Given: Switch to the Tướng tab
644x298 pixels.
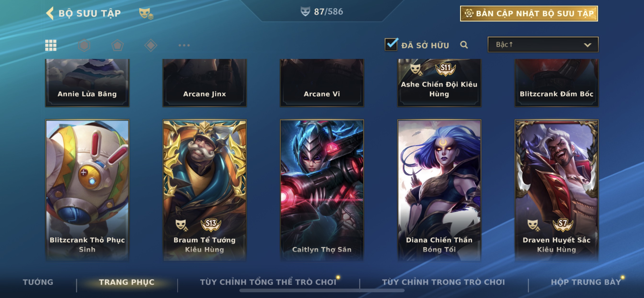Looking at the screenshot, I should (x=38, y=282).
